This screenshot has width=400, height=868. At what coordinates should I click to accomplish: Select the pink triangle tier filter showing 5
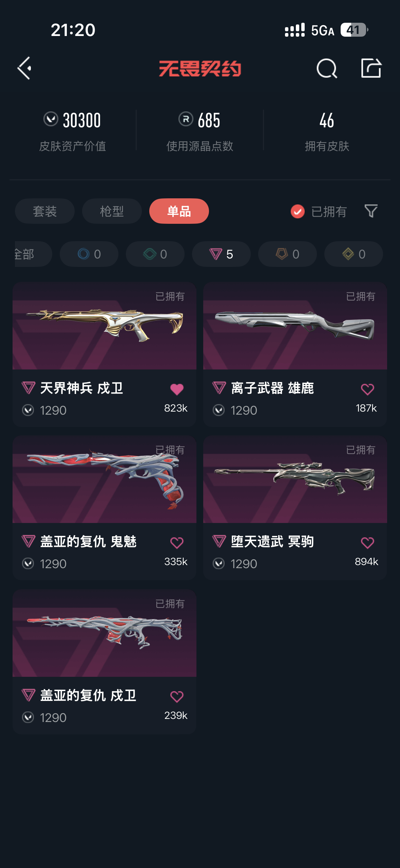(x=221, y=254)
